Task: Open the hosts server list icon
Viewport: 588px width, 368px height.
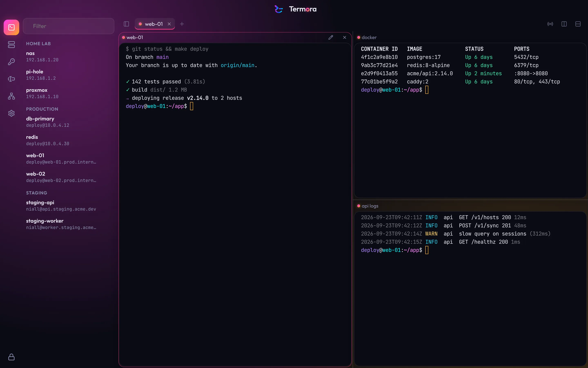Action: tap(11, 45)
